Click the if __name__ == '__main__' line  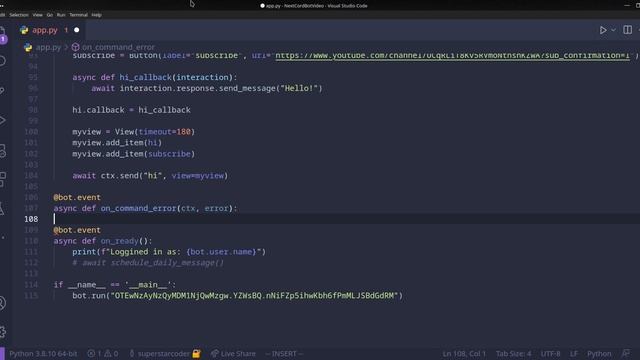[x=115, y=285]
